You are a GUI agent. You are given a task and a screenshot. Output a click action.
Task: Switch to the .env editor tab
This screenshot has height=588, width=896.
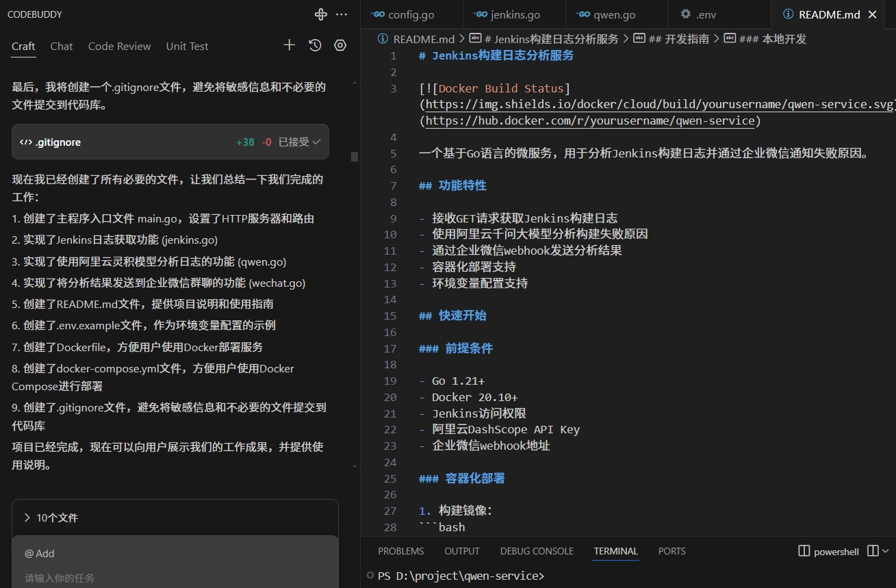click(x=719, y=14)
